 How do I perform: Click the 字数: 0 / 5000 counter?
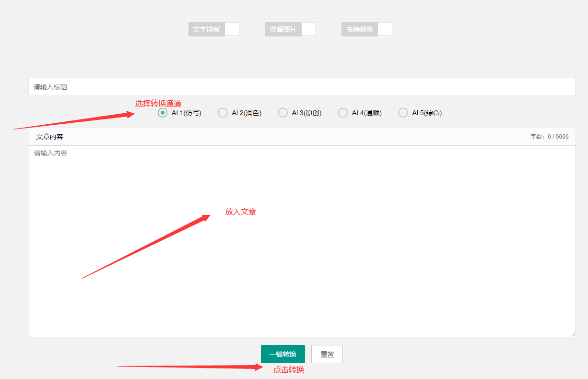[x=549, y=137]
